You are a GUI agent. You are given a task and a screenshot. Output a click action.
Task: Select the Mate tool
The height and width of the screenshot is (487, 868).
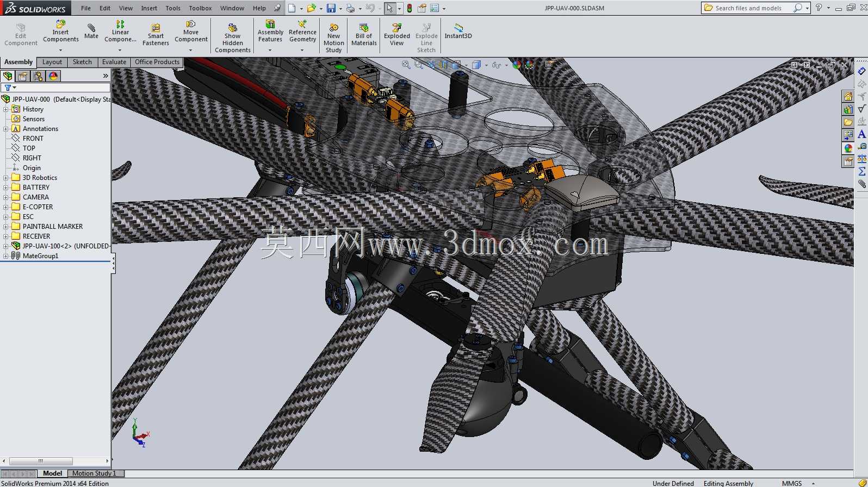tap(91, 32)
